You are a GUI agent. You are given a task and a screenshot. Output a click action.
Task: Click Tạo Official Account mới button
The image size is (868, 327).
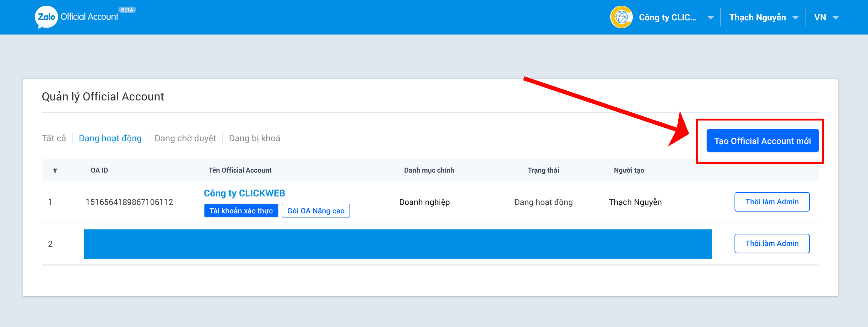[x=762, y=141]
